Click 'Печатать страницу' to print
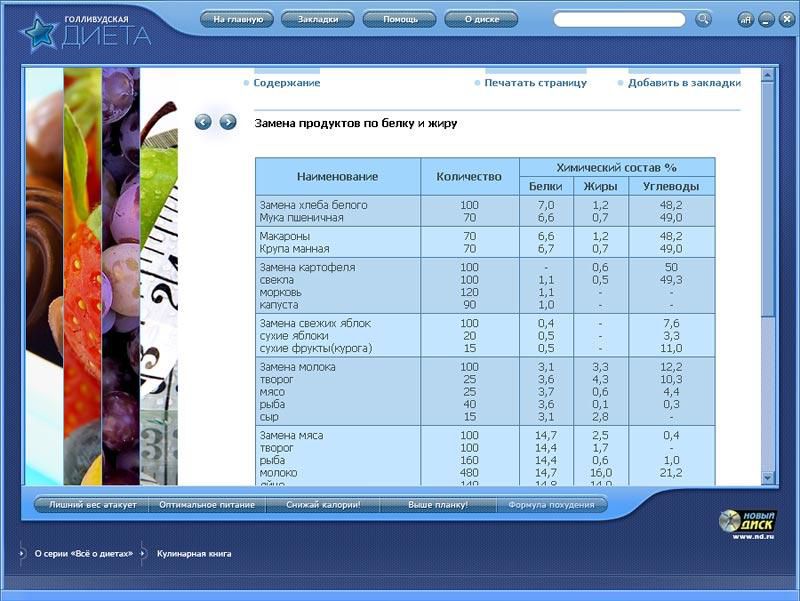Viewport: 800px width, 601px height. [x=535, y=83]
